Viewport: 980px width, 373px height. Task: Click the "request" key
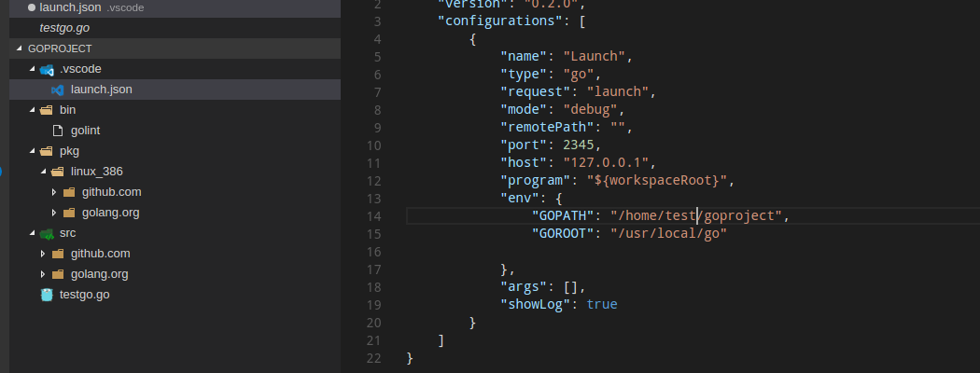tap(536, 91)
